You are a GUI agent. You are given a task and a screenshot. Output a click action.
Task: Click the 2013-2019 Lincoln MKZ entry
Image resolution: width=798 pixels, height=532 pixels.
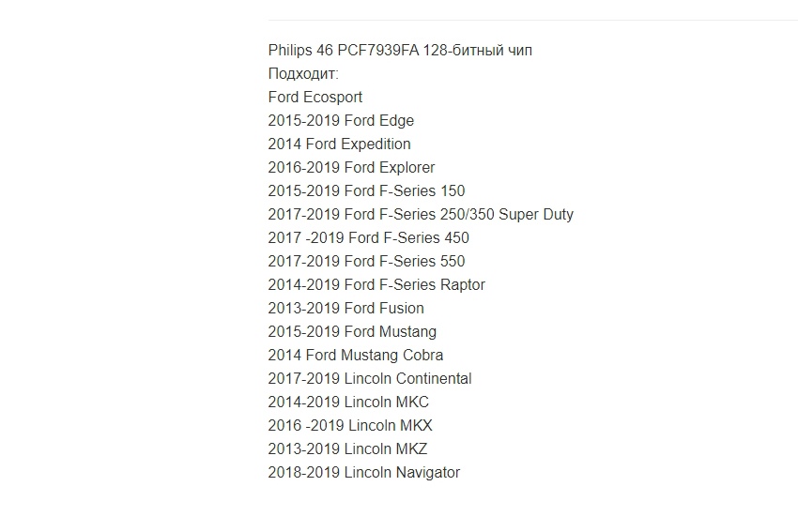[x=347, y=448]
